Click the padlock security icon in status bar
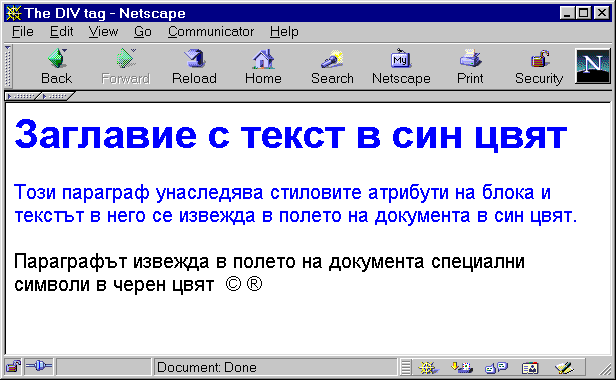 click(13, 367)
